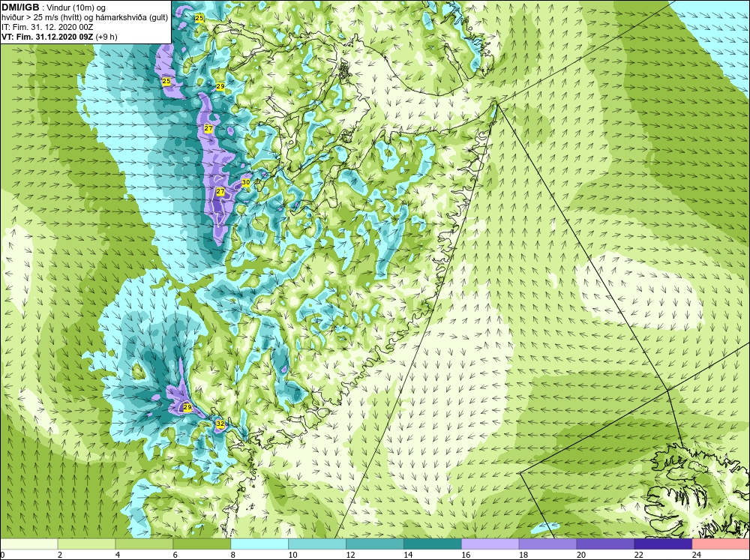The width and height of the screenshot is (750, 560).
Task: Pick the pink above-24 m/s legend swatch
Action: 721,544
